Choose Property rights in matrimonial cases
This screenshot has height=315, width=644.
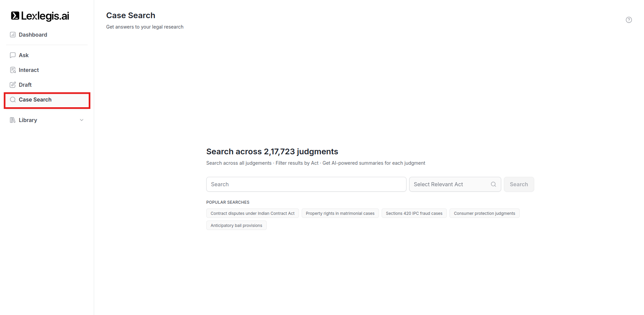[340, 213]
